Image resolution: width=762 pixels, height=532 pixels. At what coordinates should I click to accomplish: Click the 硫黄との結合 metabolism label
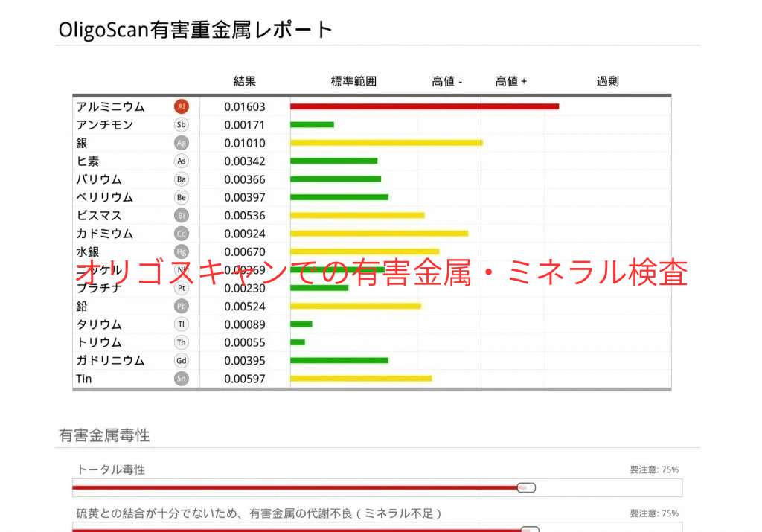pos(259,513)
